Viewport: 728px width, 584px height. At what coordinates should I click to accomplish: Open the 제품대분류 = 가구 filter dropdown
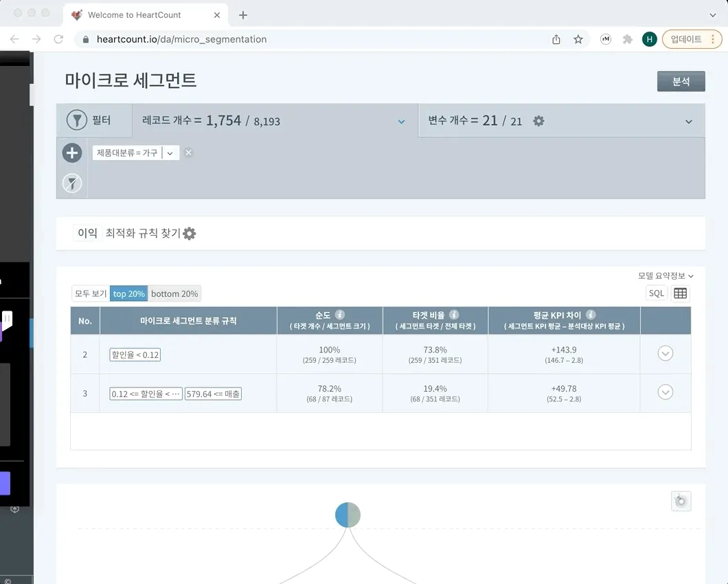[170, 153]
